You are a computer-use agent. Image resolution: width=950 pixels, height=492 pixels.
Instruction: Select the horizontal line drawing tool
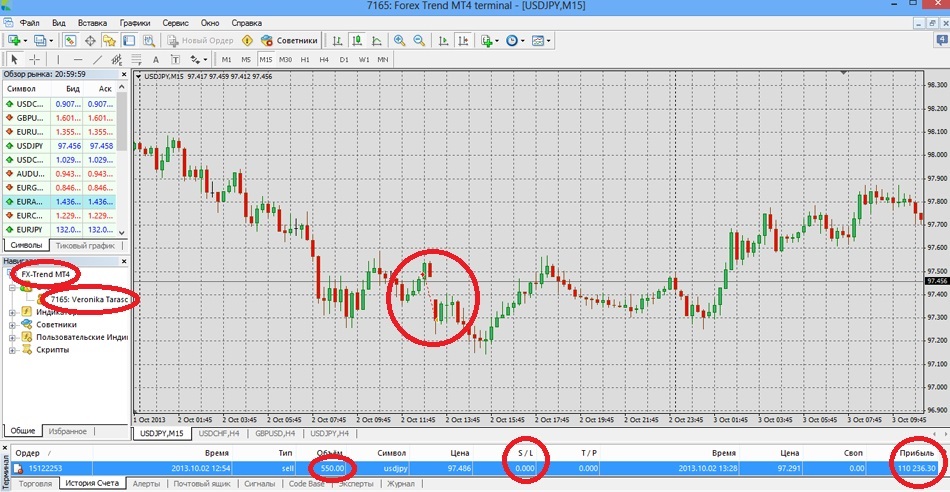point(78,60)
